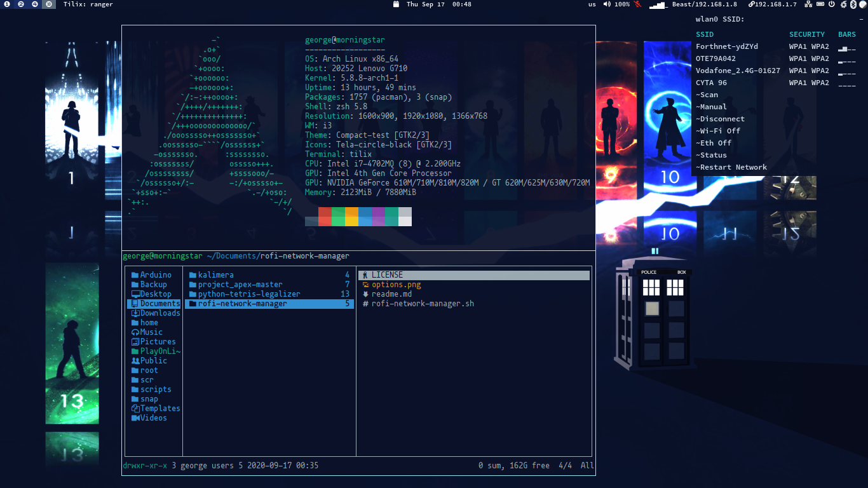Click the headphones icon next to Music

click(x=135, y=332)
